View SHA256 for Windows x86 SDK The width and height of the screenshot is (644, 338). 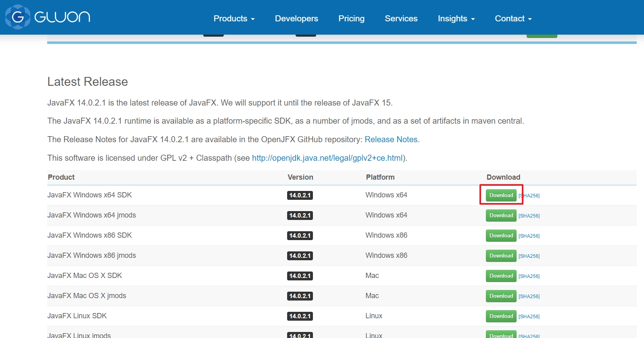coord(529,236)
